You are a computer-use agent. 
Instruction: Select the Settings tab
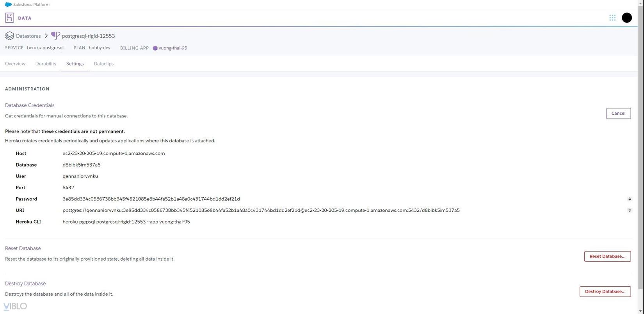point(75,64)
